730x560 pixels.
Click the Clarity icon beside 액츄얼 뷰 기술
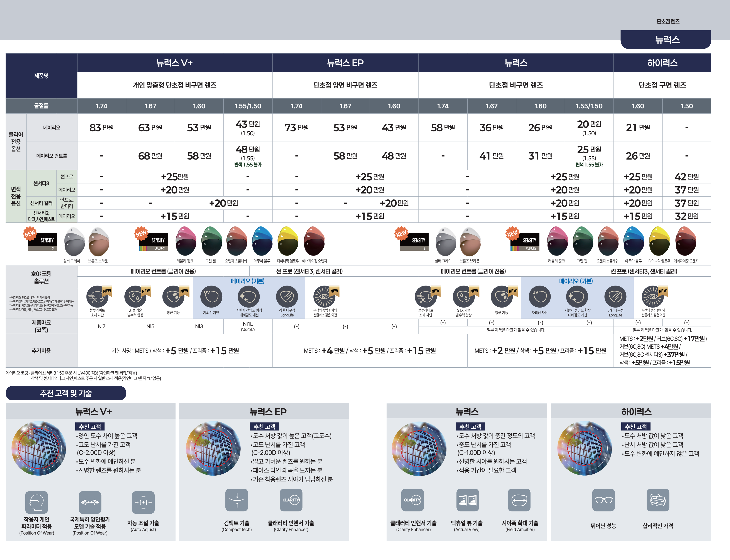412,500
